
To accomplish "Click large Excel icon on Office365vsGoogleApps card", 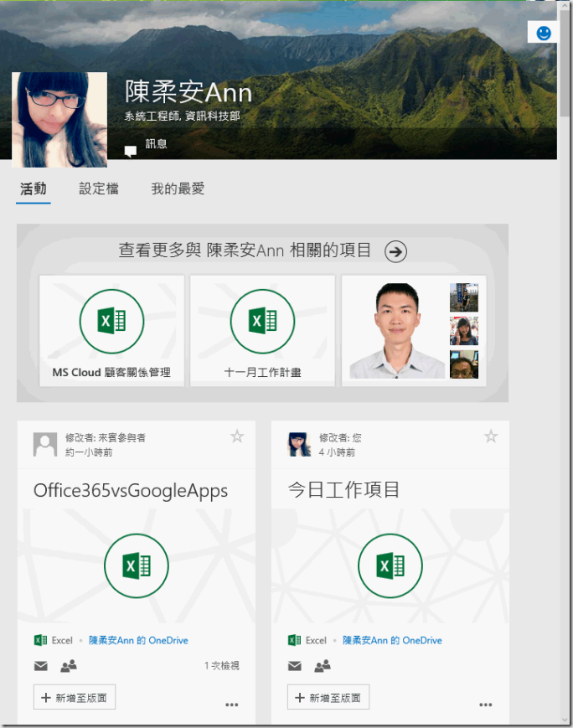I will click(x=136, y=567).
